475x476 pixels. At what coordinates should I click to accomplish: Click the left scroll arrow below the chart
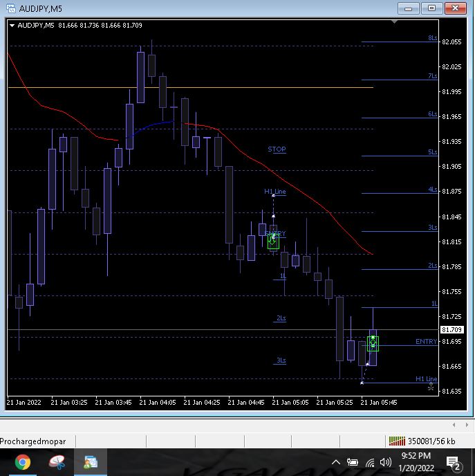(454, 425)
